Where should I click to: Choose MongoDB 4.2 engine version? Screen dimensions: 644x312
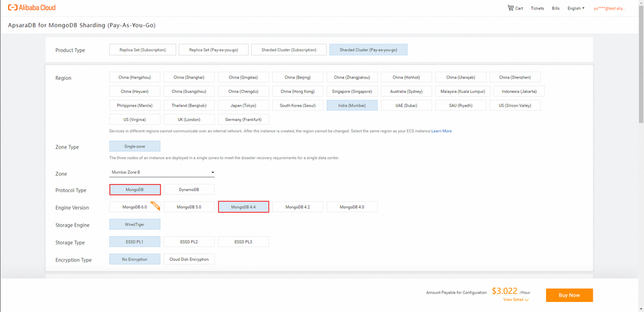pos(298,207)
